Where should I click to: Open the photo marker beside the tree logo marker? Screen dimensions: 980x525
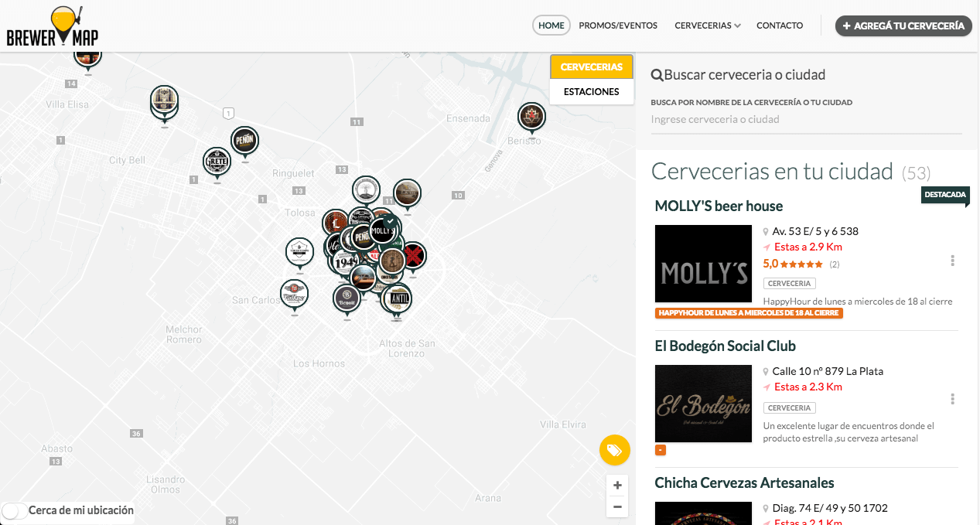(x=407, y=193)
